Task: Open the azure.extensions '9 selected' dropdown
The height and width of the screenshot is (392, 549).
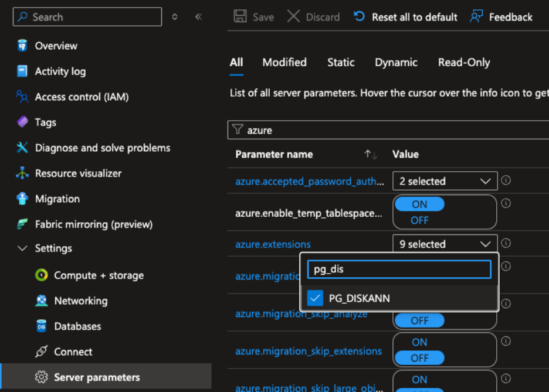Action: pos(445,244)
